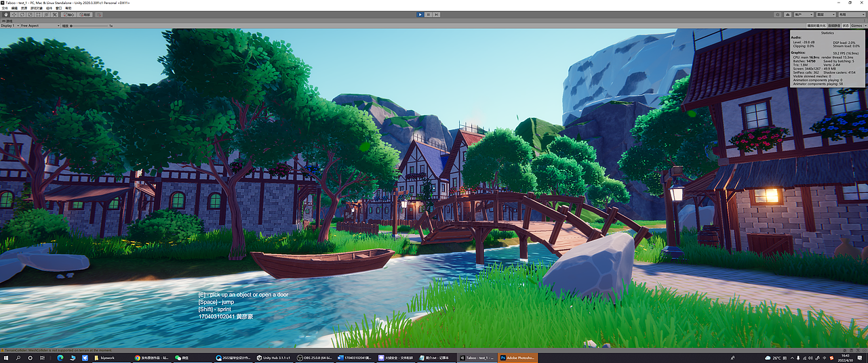868x363 pixels.
Task: Toggle Mute Audio button
Action: pyautogui.click(x=834, y=26)
